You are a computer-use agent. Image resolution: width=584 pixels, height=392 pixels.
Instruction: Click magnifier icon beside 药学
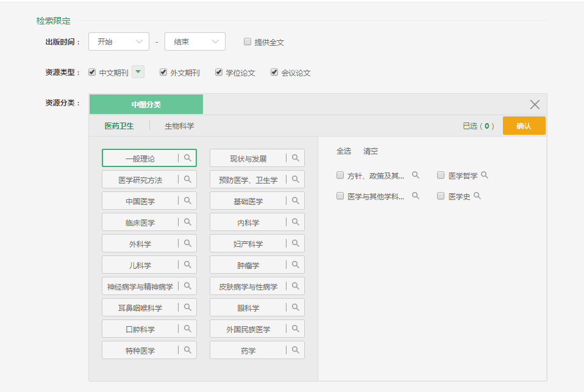click(296, 350)
